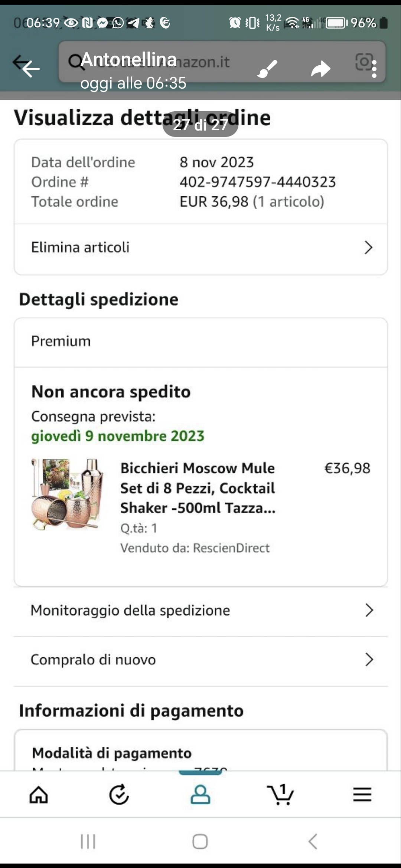Image resolution: width=401 pixels, height=868 pixels.
Task: Expand Elimina articoli chevron
Action: click(x=368, y=247)
